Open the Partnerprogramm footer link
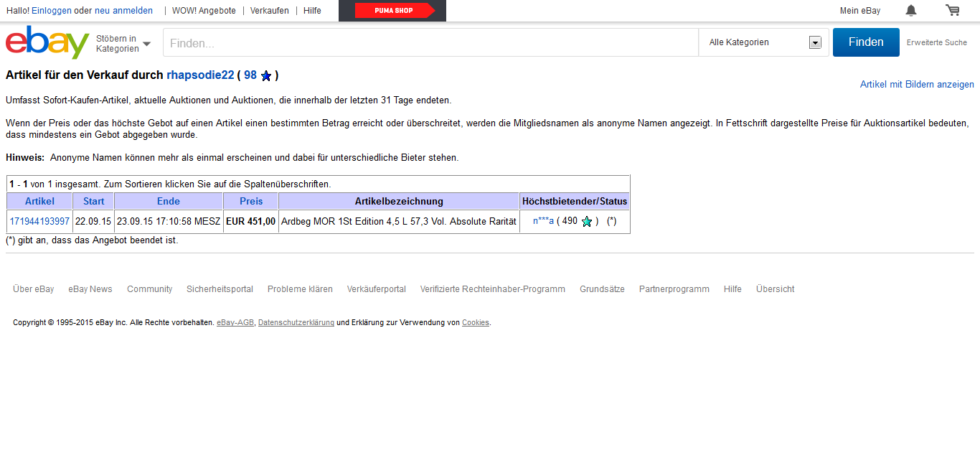The image size is (980, 455). [x=674, y=289]
